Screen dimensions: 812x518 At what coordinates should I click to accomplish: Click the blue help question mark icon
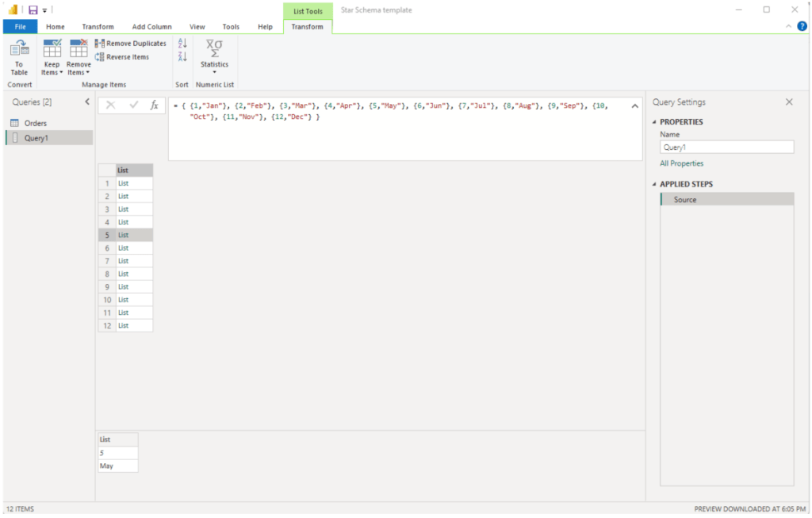pyautogui.click(x=802, y=26)
